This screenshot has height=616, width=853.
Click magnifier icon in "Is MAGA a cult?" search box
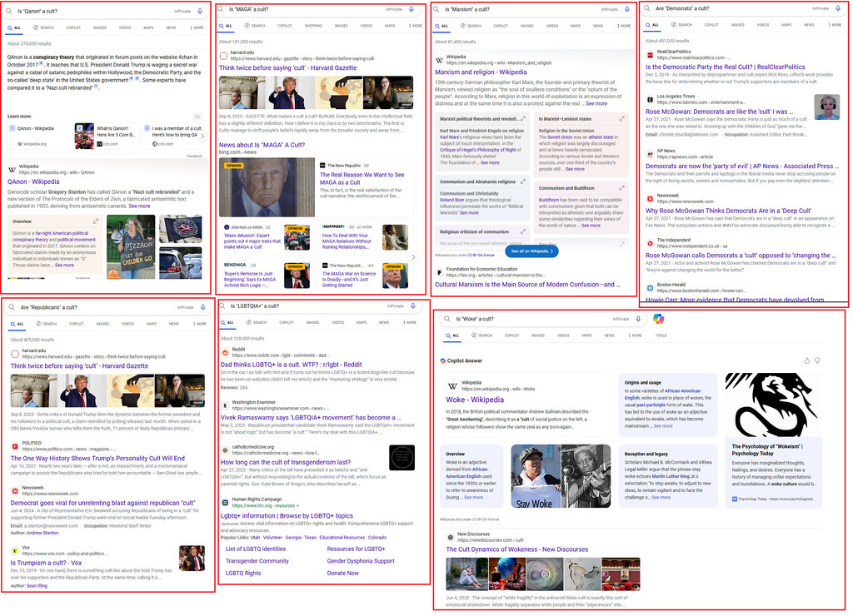pos(221,9)
